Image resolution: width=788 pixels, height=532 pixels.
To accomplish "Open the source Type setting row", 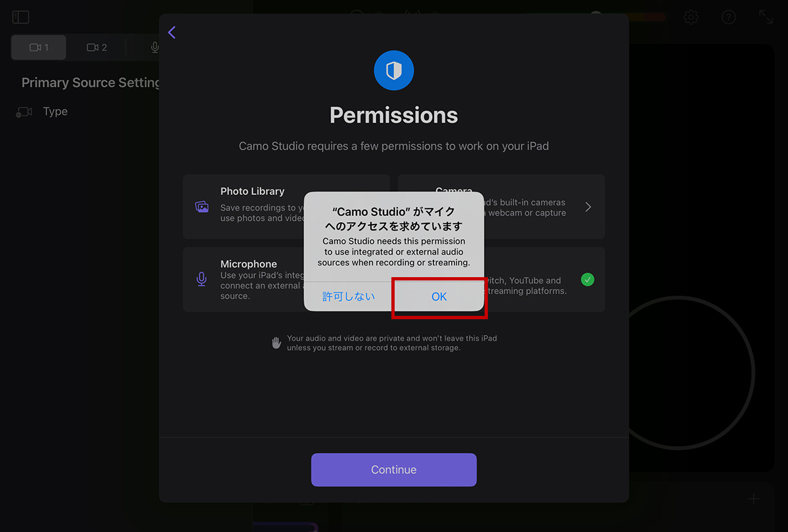I will click(55, 112).
